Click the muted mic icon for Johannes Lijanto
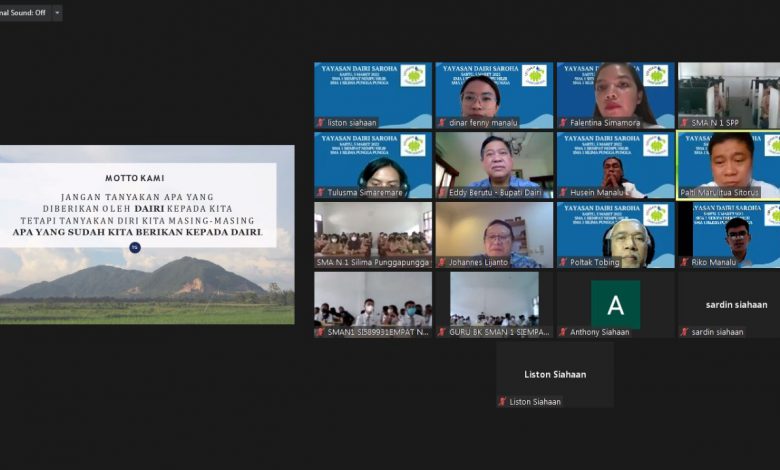Image resolution: width=780 pixels, height=470 pixels. (442, 262)
